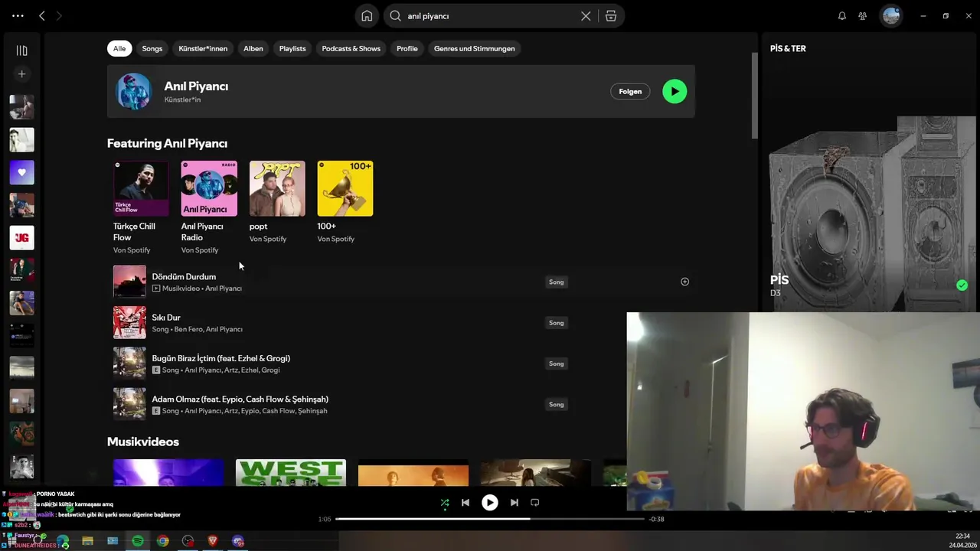Screen dimensions: 980x551
Task: Open the green WEST SIDE music video thumbnail
Action: tap(291, 472)
